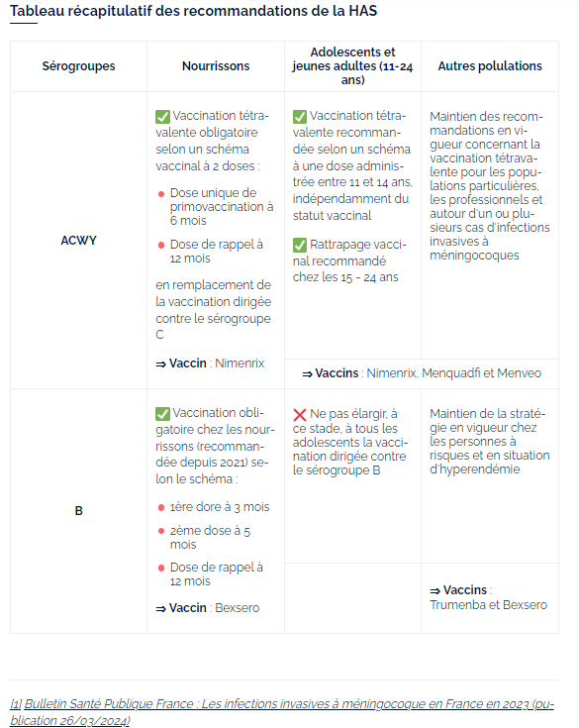The height and width of the screenshot is (728, 579).
Task: Select the ACWY row label
Action: click(x=79, y=241)
